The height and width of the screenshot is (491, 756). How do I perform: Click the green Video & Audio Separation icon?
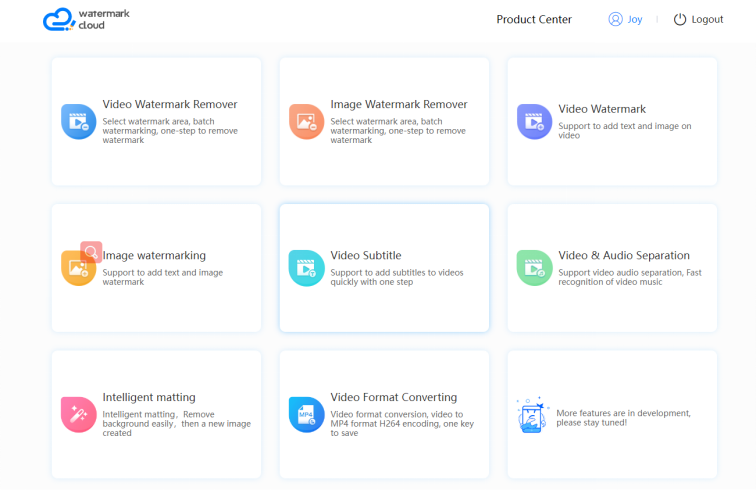point(534,268)
